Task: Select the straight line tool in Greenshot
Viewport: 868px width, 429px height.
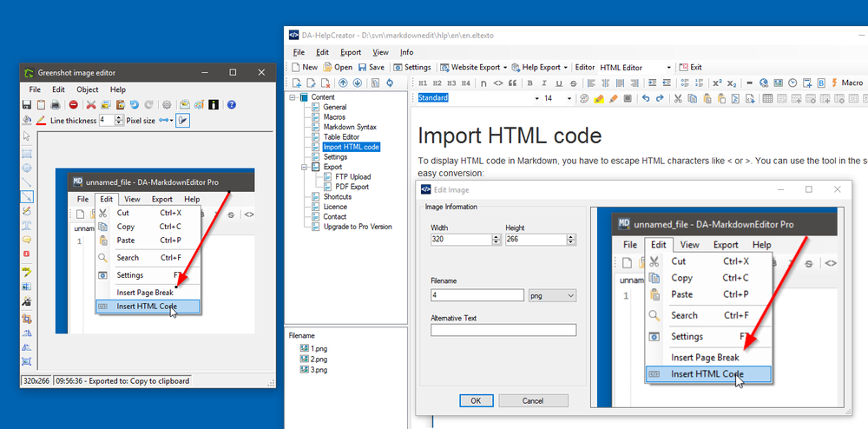Action: (x=27, y=182)
